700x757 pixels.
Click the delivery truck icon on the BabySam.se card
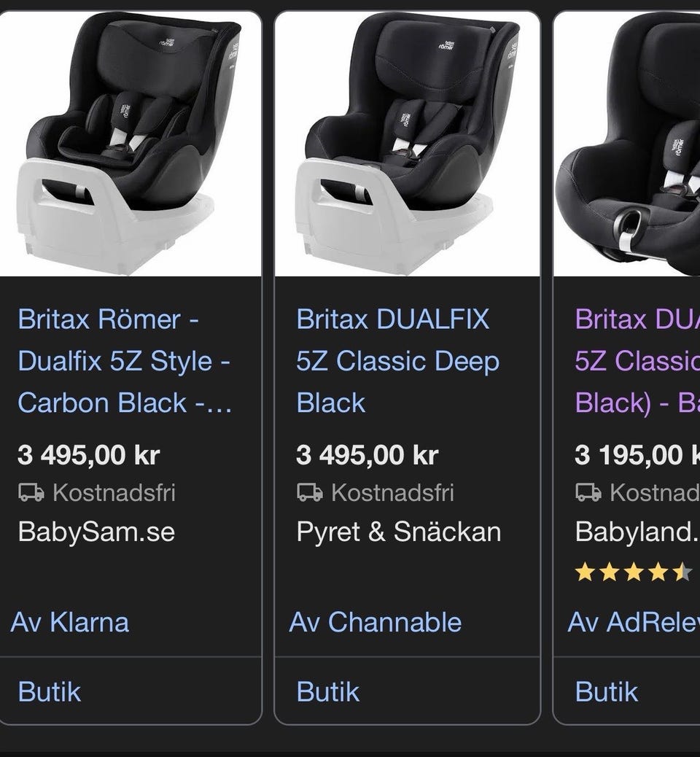pos(31,493)
